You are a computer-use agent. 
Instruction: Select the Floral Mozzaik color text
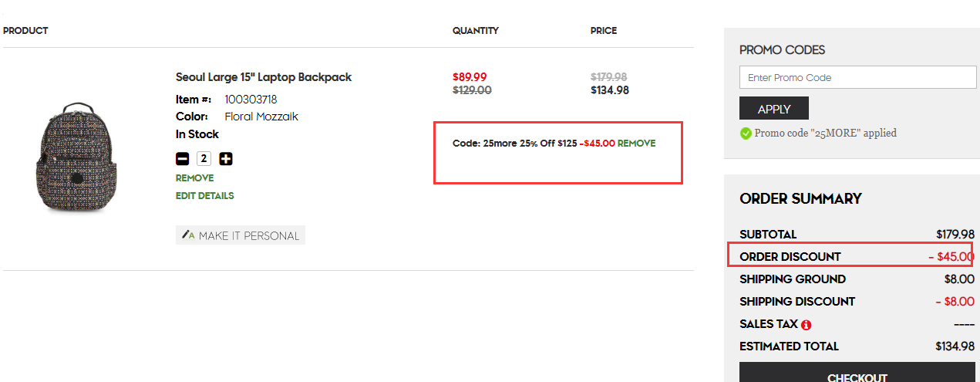coord(261,117)
